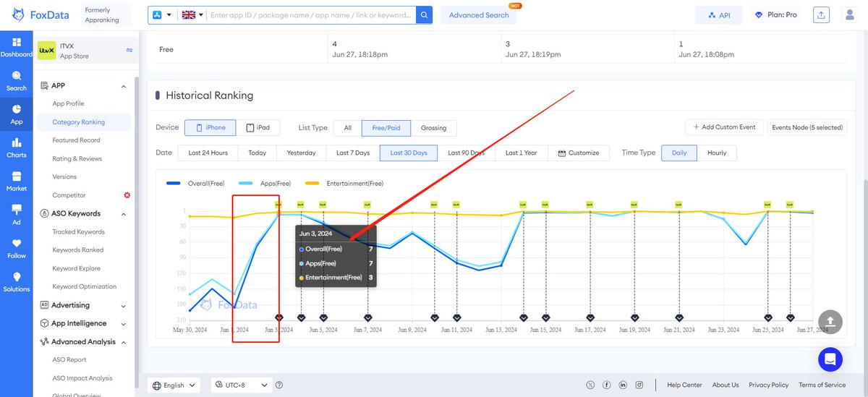Select Yesterday date range
This screenshot has width=868, height=397.
coord(301,153)
